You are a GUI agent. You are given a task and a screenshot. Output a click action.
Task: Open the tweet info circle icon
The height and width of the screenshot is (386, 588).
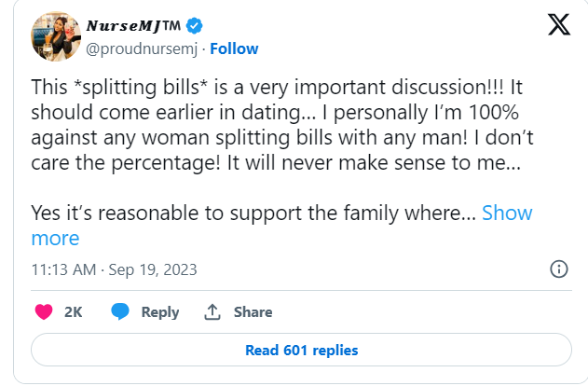(x=559, y=269)
